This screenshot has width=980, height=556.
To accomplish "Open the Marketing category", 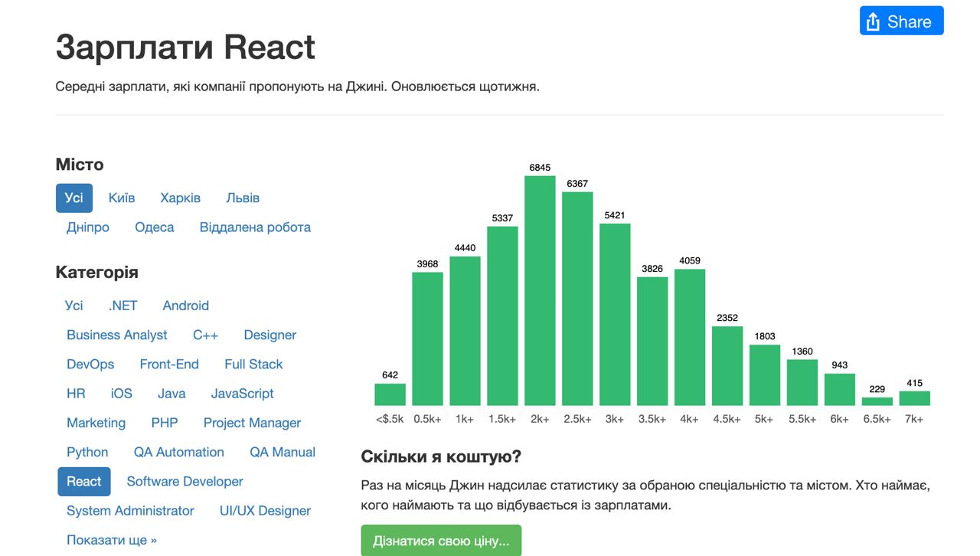I will (96, 423).
